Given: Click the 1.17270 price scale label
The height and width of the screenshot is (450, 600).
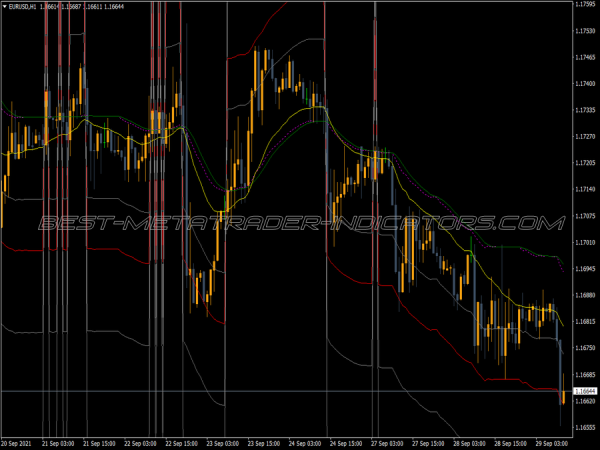Looking at the screenshot, I should (x=585, y=137).
